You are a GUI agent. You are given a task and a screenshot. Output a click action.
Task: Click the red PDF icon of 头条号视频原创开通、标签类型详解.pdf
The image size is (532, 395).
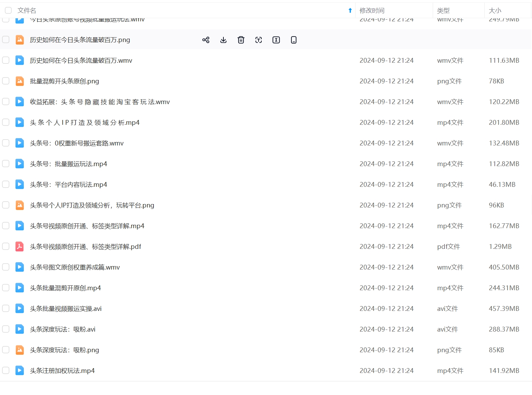pos(20,246)
